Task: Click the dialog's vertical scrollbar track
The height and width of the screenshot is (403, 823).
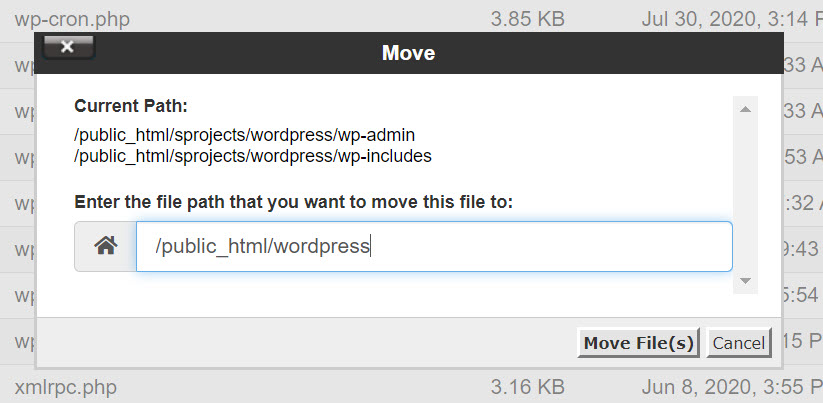Action: (744, 190)
